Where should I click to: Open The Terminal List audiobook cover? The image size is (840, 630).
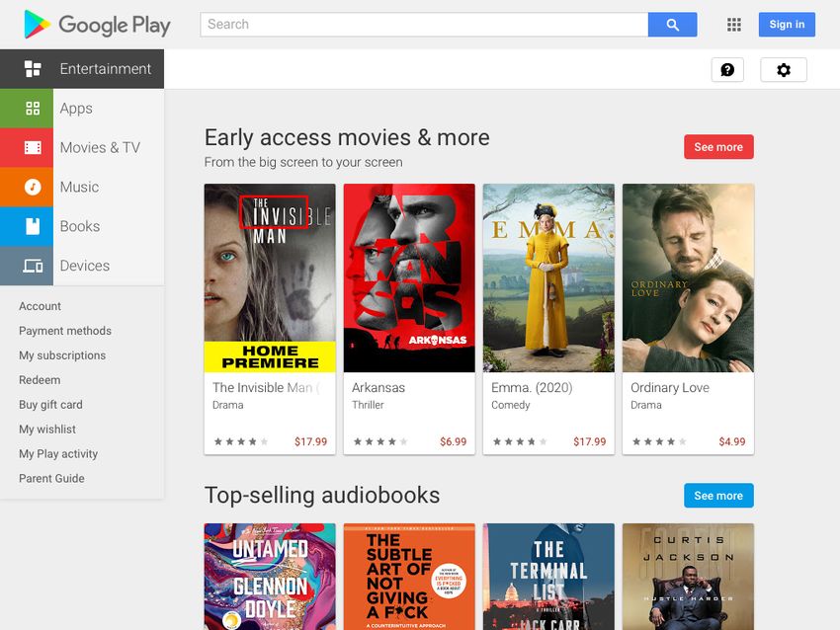(x=548, y=577)
